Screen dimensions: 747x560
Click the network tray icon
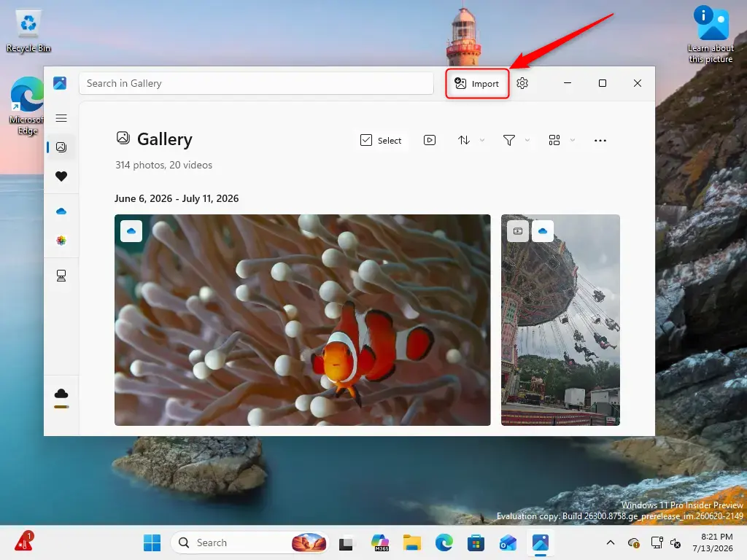coord(657,542)
